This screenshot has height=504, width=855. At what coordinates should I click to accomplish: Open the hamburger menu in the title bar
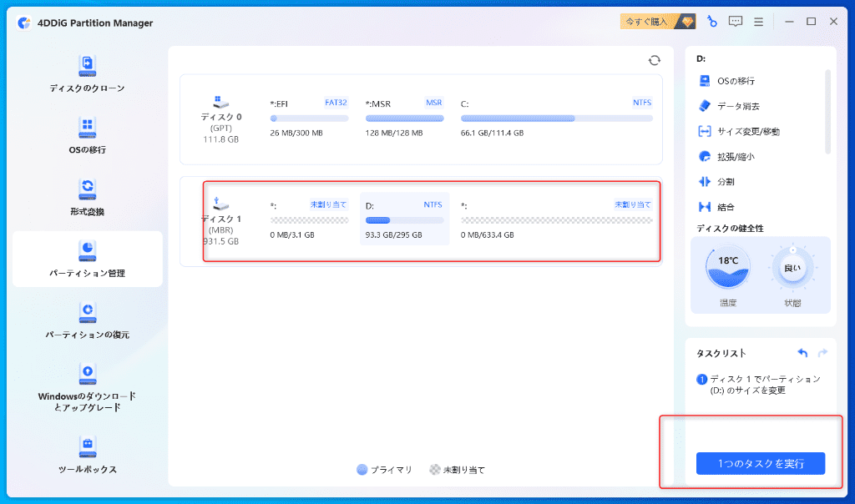pyautogui.click(x=758, y=22)
